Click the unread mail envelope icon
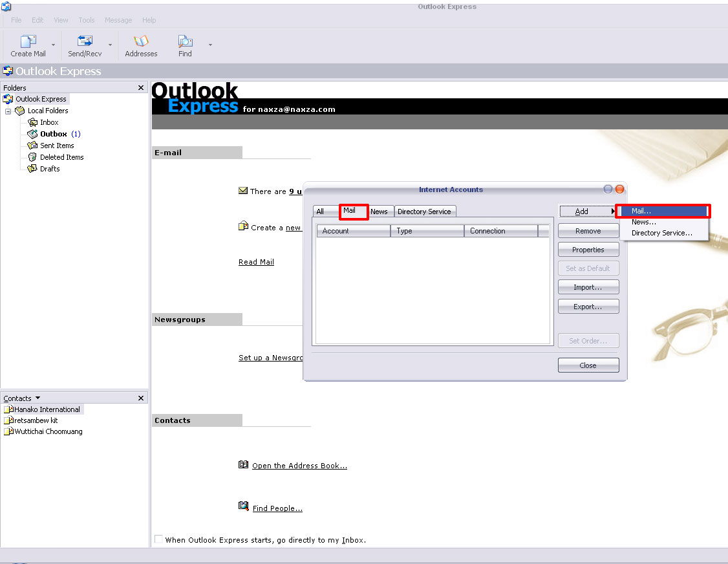 pos(243,190)
